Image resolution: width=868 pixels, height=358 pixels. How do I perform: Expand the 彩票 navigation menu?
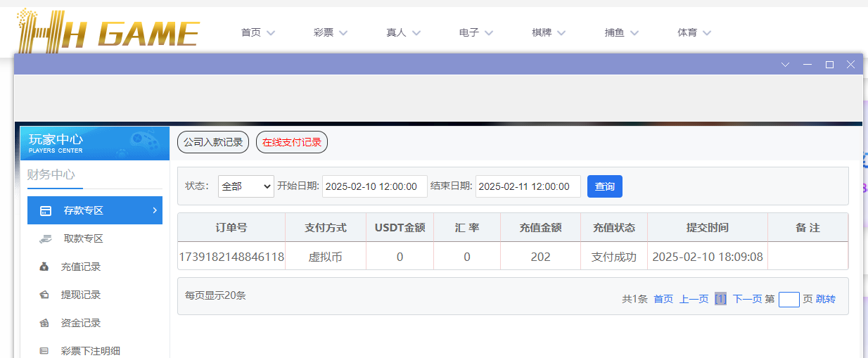coord(331,32)
